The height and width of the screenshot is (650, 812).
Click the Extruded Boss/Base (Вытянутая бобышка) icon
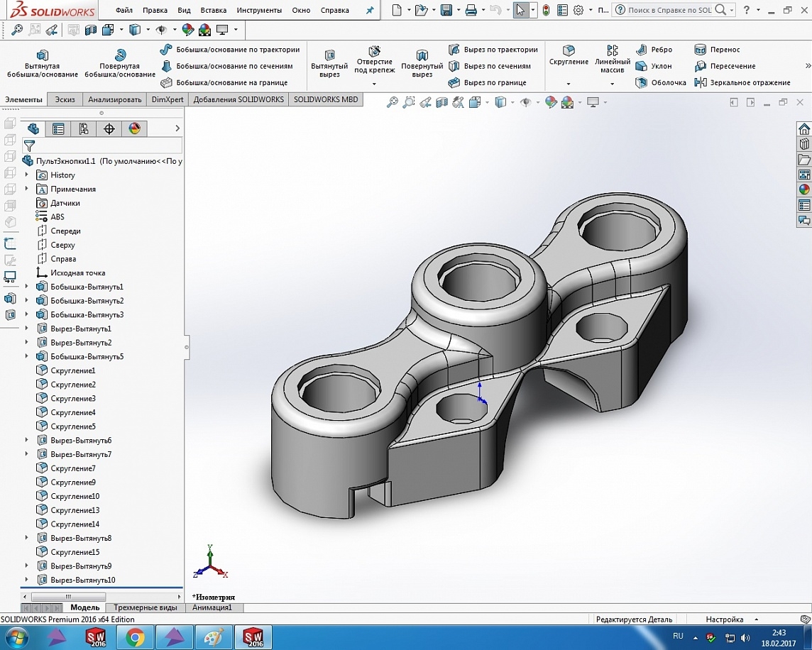click(x=42, y=55)
